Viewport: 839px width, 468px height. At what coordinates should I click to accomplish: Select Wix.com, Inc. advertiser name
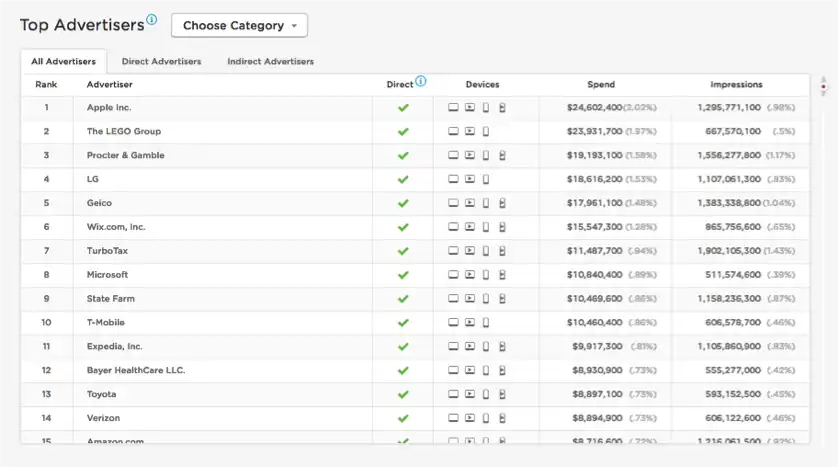116,227
